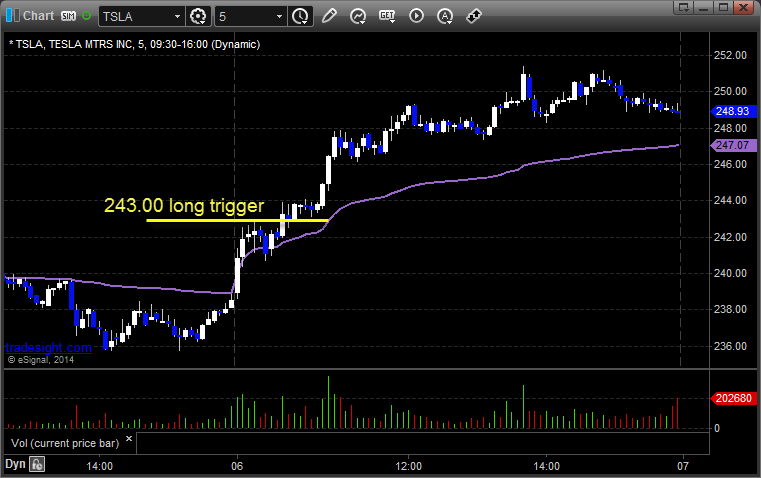The width and height of the screenshot is (761, 478).
Task: Click the blue 248.93 last price tag
Action: pos(733,111)
